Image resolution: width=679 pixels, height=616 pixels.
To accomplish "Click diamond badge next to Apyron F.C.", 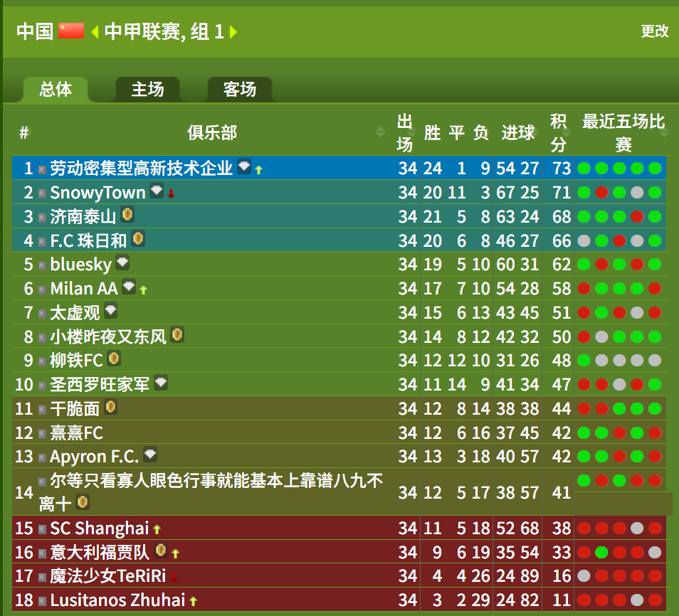I will [150, 455].
